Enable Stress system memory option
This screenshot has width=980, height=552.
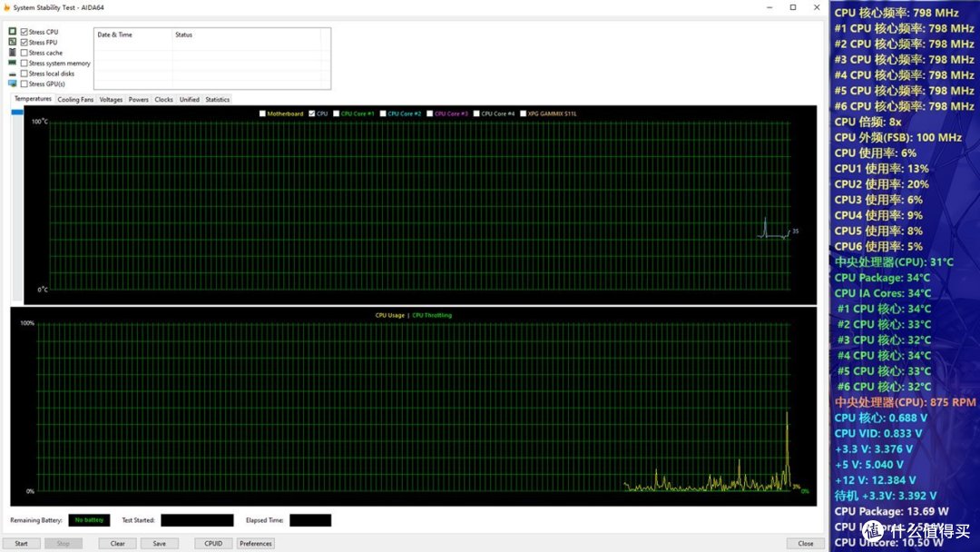click(x=24, y=64)
